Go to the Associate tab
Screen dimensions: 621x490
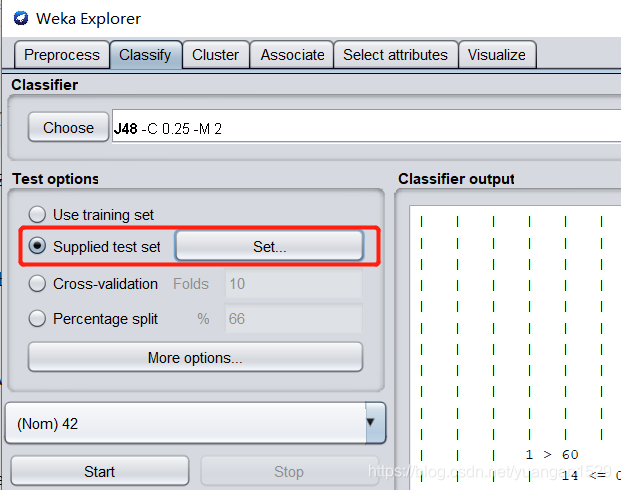click(x=292, y=55)
